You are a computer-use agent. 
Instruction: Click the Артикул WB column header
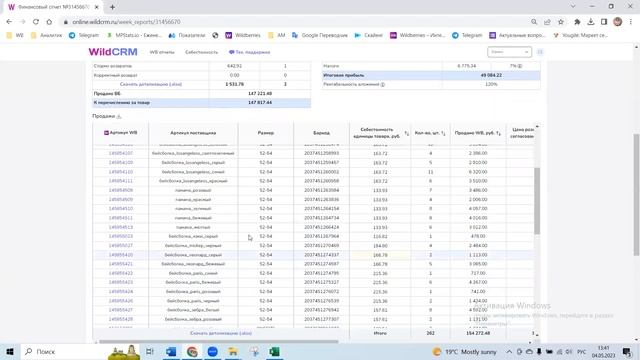121,133
